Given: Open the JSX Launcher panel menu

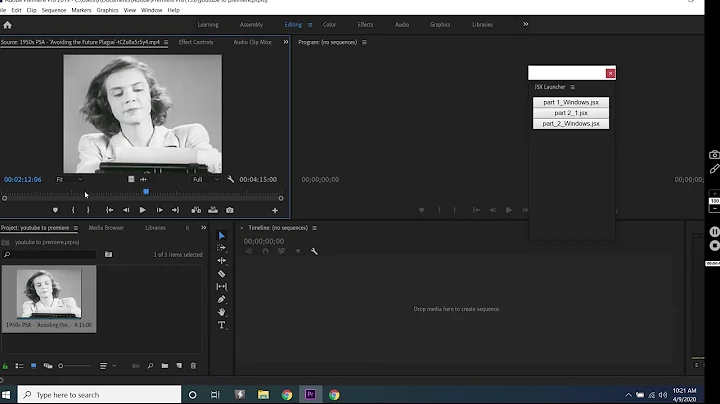Looking at the screenshot, I should [x=573, y=87].
